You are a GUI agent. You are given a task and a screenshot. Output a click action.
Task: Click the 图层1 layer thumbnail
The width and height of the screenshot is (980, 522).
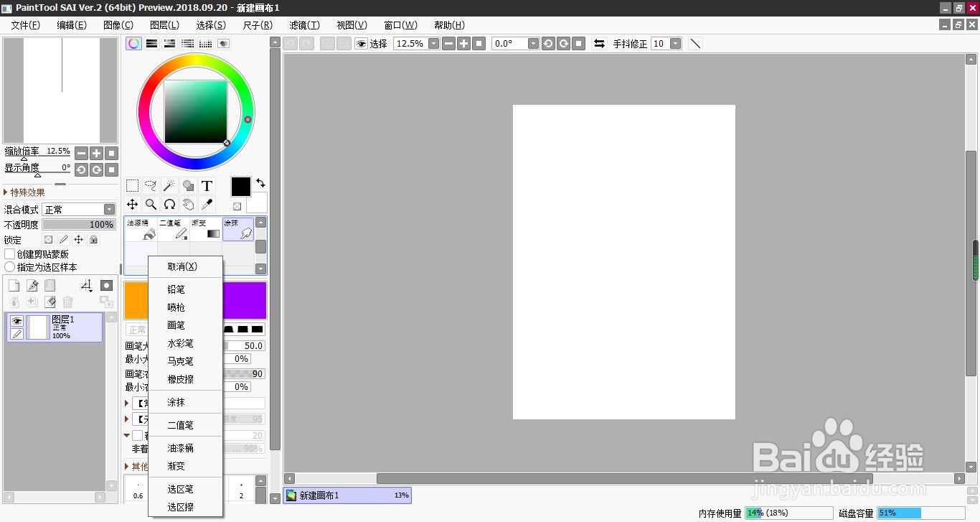37,327
